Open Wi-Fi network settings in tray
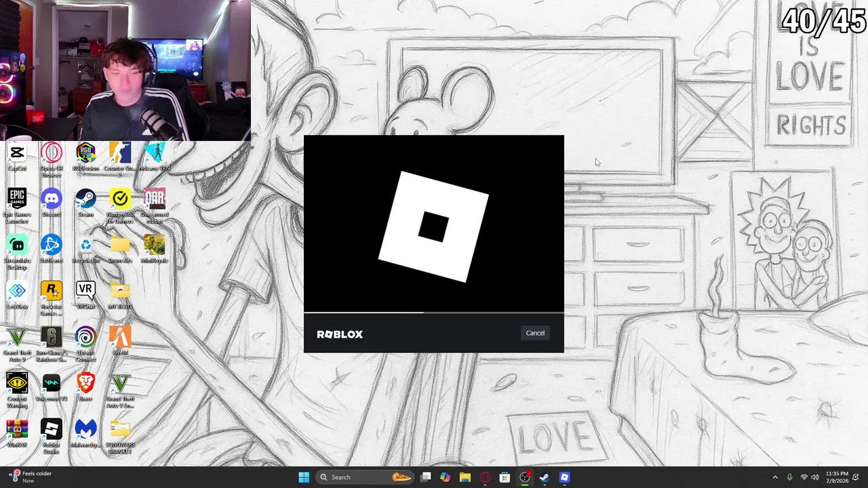 pos(804,477)
